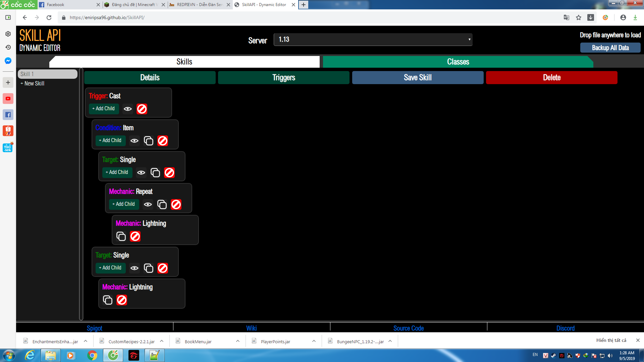
Task: Copy the first Target Single component
Action: (x=155, y=173)
